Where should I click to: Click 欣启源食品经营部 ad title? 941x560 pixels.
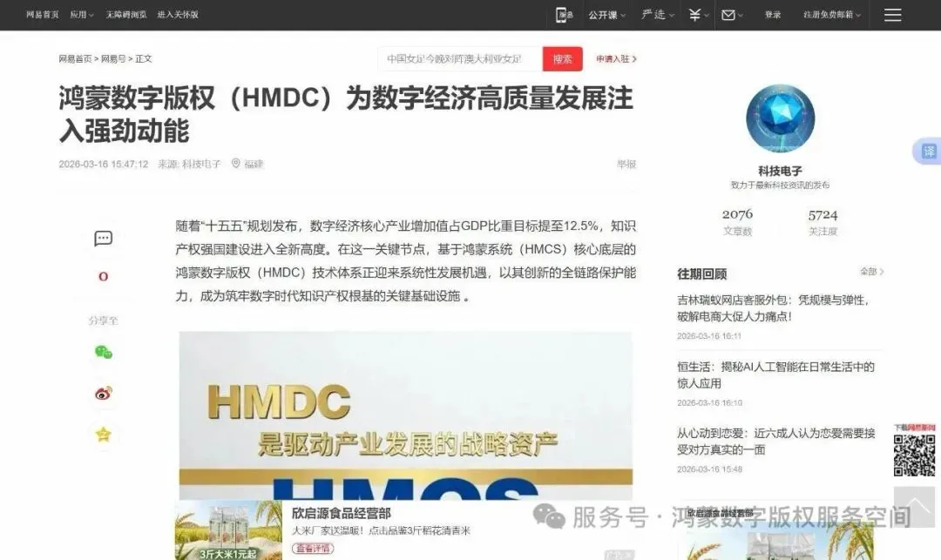(x=341, y=513)
